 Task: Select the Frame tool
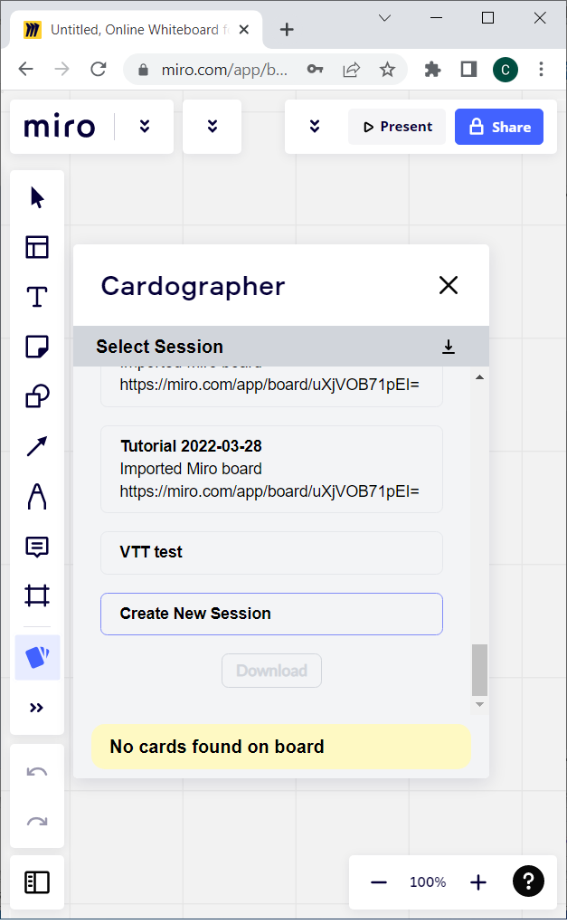(x=37, y=595)
